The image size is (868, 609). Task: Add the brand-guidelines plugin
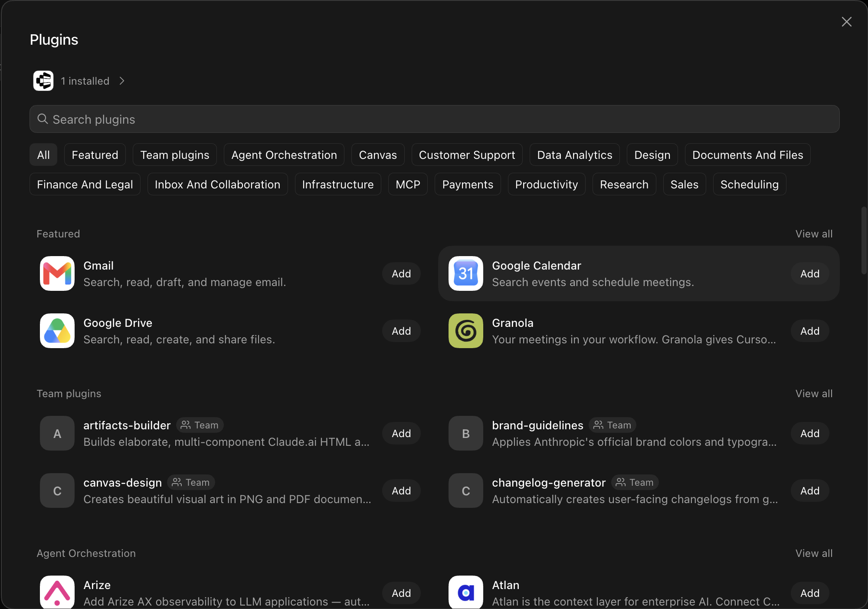[810, 434]
